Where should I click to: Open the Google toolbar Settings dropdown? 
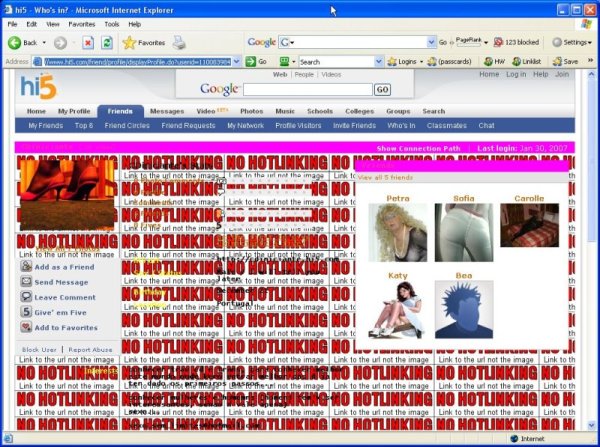pos(571,43)
